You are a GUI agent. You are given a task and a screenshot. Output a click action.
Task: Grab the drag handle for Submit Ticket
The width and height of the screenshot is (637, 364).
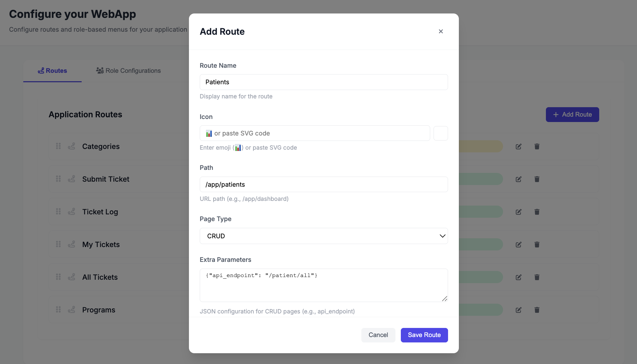point(58,179)
